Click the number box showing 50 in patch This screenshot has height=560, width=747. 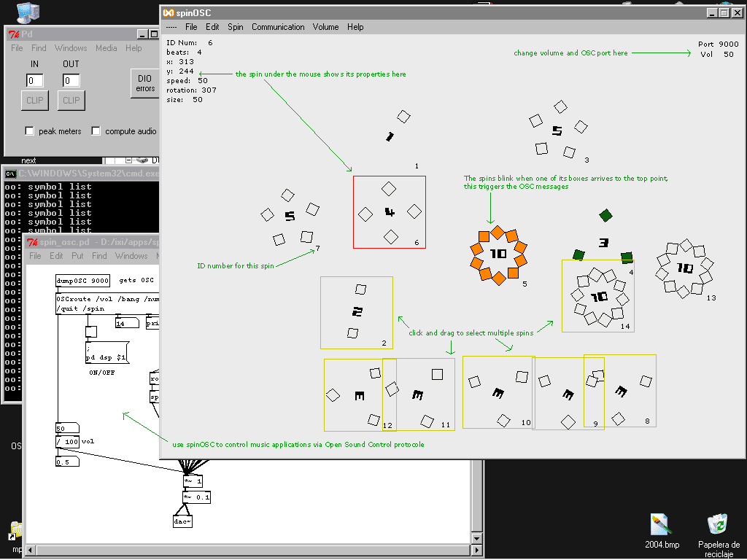coord(67,428)
